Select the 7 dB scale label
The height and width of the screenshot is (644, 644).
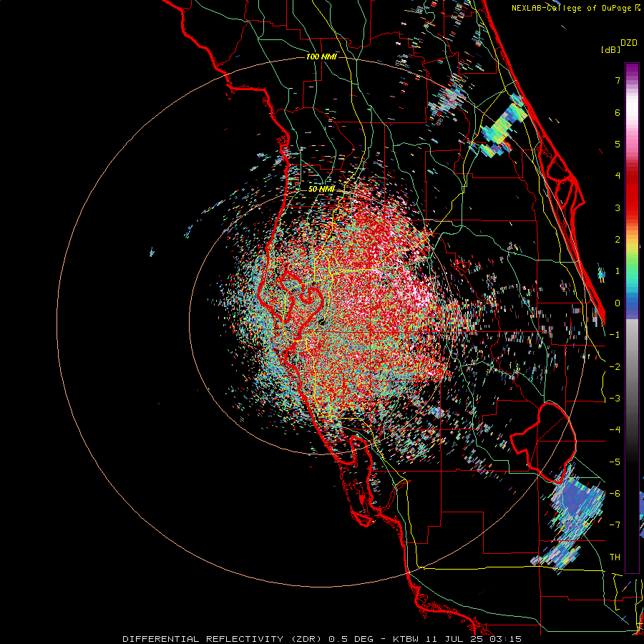618,80
